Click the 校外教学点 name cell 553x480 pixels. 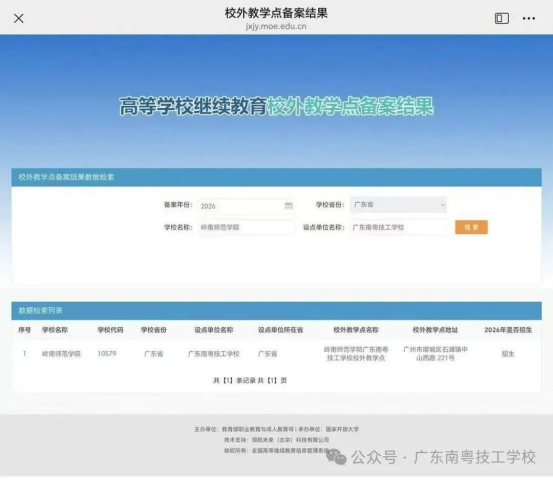pyautogui.click(x=356, y=354)
